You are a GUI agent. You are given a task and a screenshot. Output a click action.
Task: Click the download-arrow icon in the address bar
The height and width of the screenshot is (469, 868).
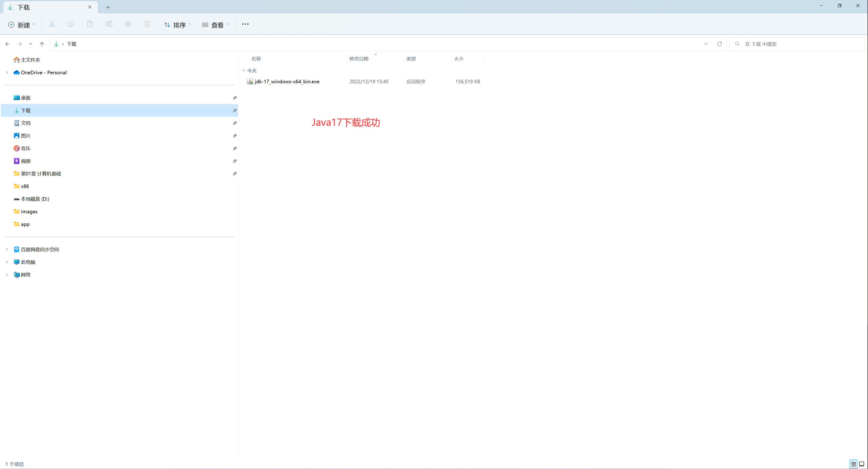(56, 44)
